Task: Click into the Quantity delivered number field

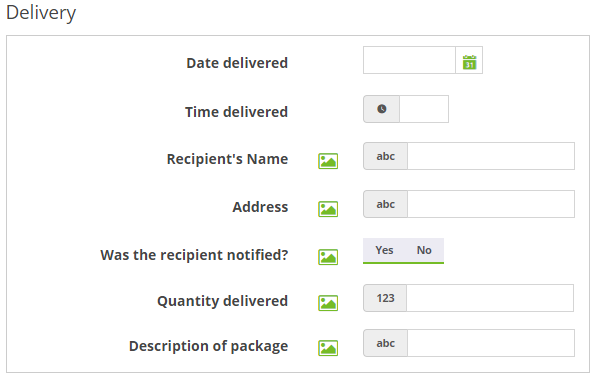Action: [490, 298]
